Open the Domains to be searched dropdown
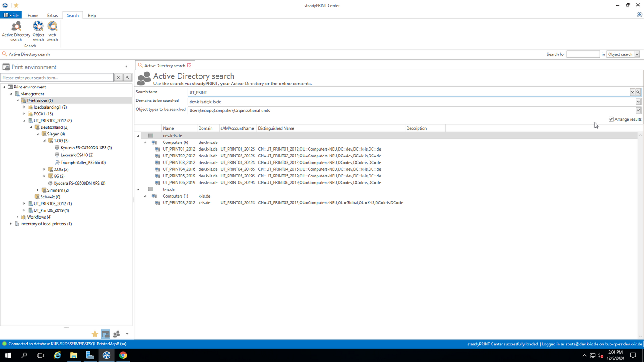Viewport: 644px width, 362px height. [638, 101]
